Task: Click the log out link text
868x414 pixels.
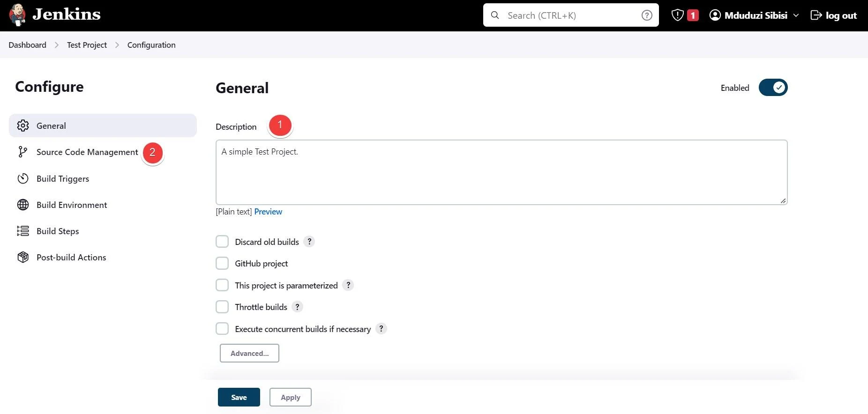Action: coord(841,15)
